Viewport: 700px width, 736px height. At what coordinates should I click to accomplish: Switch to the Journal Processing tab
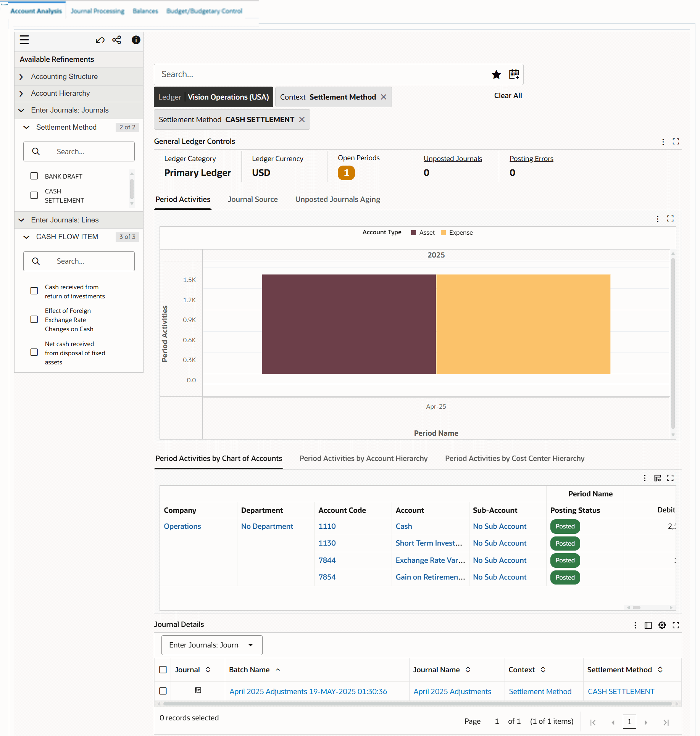point(98,11)
